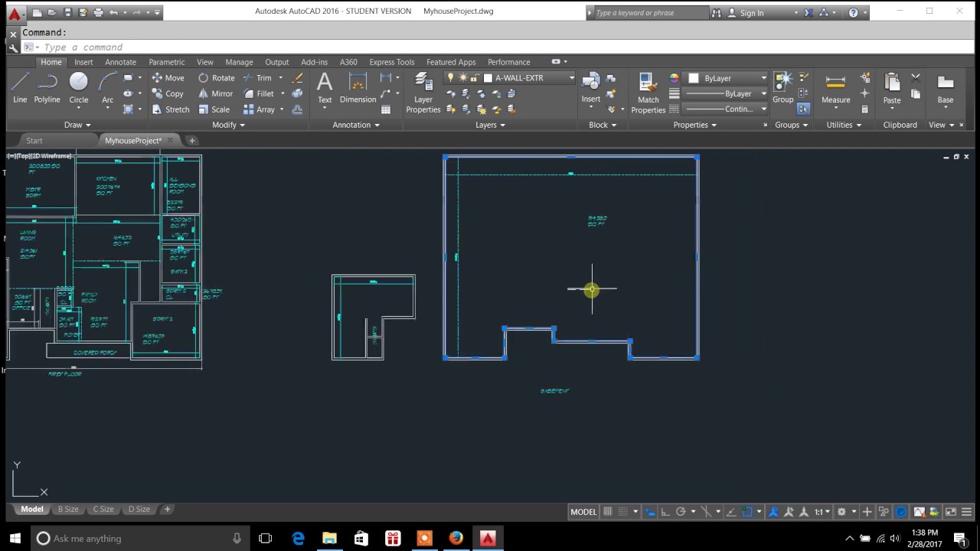Click the MODEL space button
Screen dimensions: 980x551
(x=583, y=512)
